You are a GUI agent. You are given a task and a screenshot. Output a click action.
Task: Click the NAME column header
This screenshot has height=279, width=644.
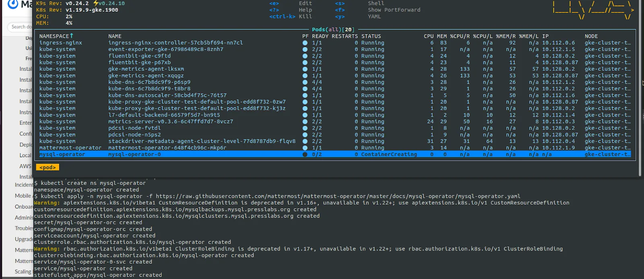point(115,36)
